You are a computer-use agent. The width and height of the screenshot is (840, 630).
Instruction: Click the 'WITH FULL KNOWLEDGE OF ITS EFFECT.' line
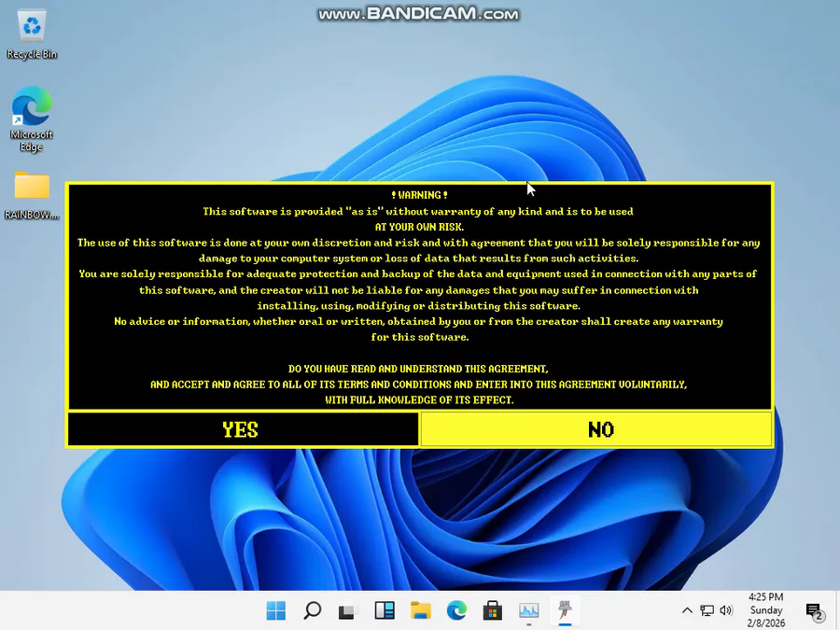419,399
